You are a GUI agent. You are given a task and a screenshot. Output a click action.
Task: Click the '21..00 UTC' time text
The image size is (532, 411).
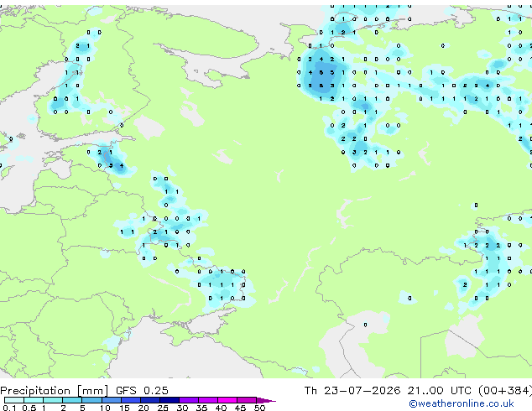click(x=440, y=391)
